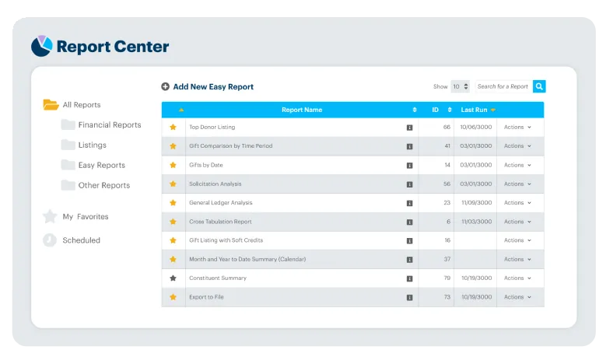Image resolution: width=613 pixels, height=364 pixels.
Task: Open Actions dropdown for General Ledger Analysis
Action: pyautogui.click(x=517, y=202)
